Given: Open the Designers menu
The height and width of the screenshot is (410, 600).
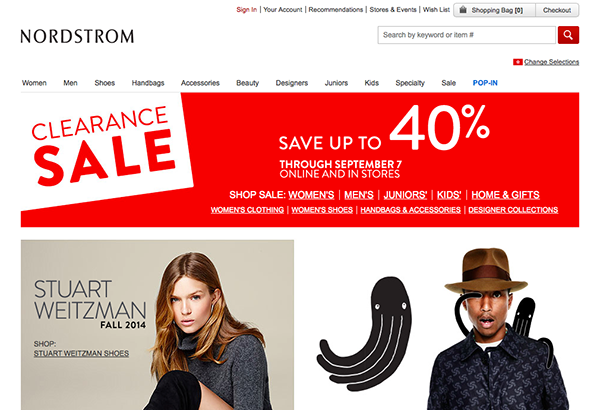Looking at the screenshot, I should pyautogui.click(x=292, y=83).
